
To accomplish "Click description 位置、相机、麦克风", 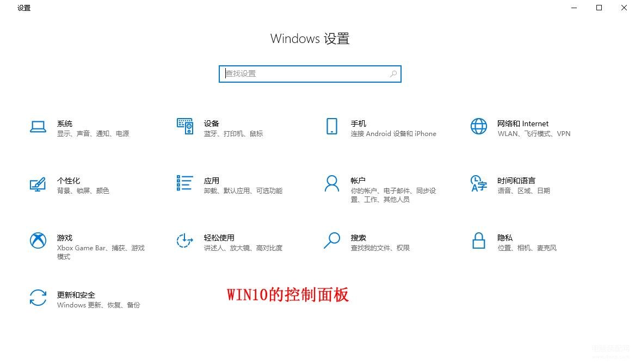I will tap(527, 248).
